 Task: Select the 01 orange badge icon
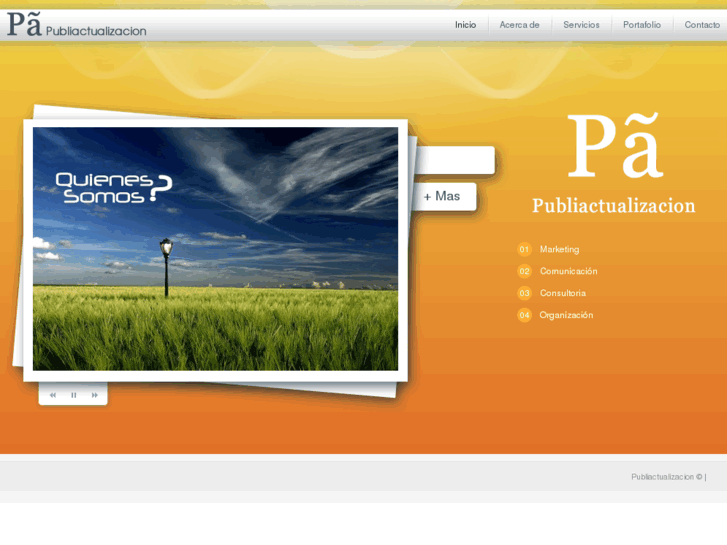524,250
